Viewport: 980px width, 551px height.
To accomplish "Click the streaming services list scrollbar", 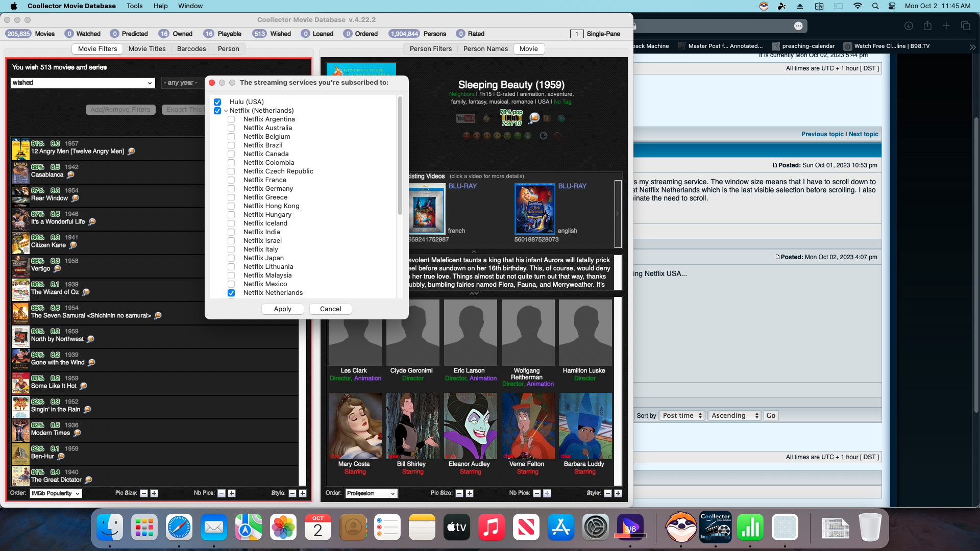I will click(x=400, y=156).
